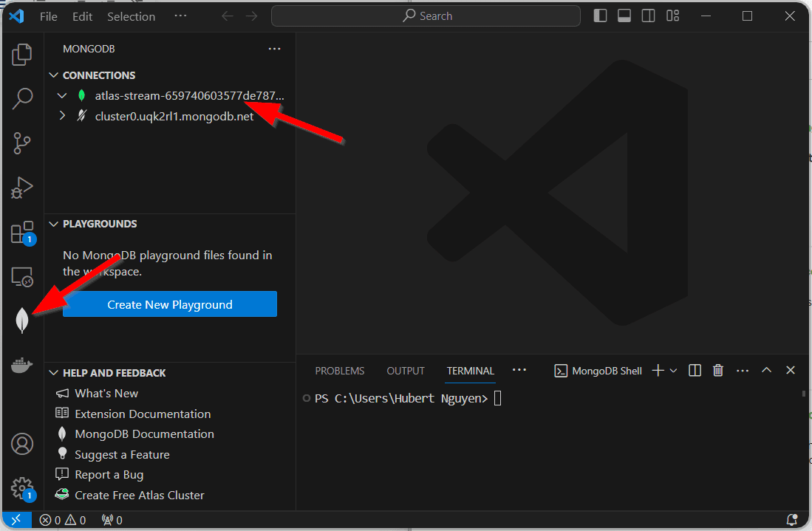The image size is (812, 531).
Task: Click the Search command center box
Action: click(x=426, y=16)
